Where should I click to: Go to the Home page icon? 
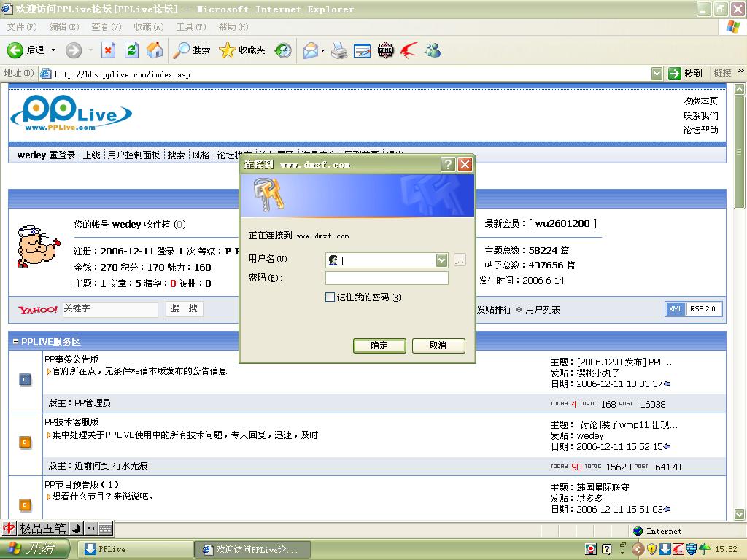point(155,50)
